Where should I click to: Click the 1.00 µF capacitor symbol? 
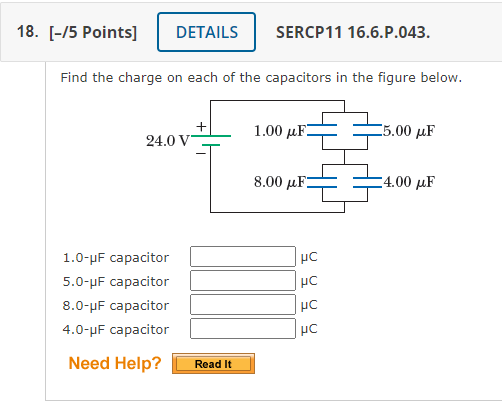coord(322,130)
